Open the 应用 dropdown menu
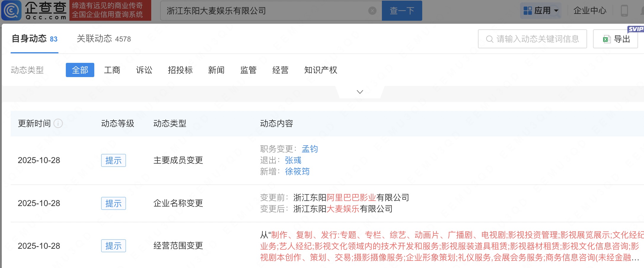This screenshot has width=644, height=268. tap(541, 11)
